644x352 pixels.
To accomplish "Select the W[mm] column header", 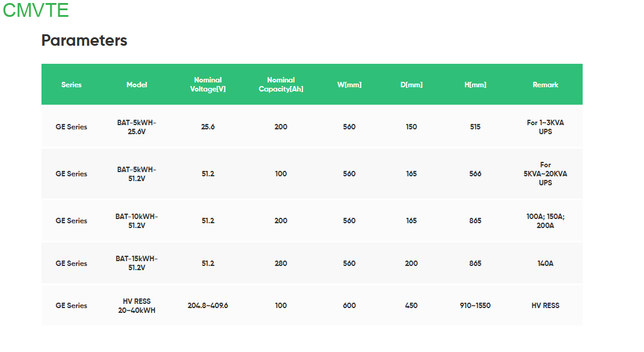I will [x=349, y=85].
